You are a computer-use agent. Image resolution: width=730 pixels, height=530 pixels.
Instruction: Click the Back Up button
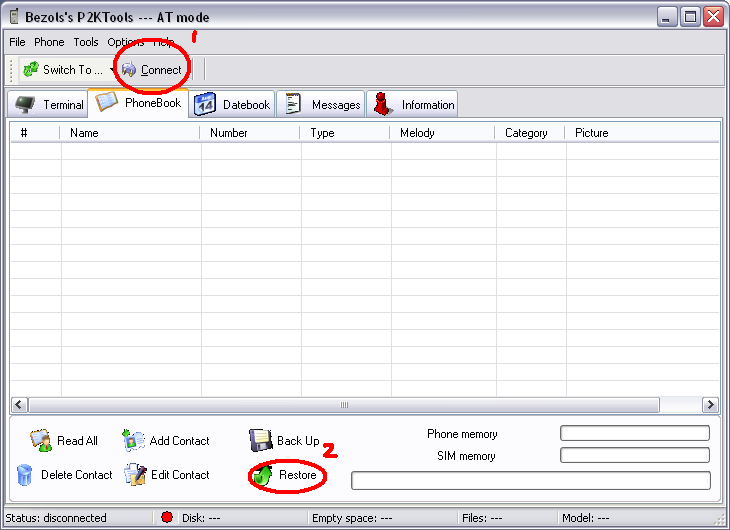[284, 441]
